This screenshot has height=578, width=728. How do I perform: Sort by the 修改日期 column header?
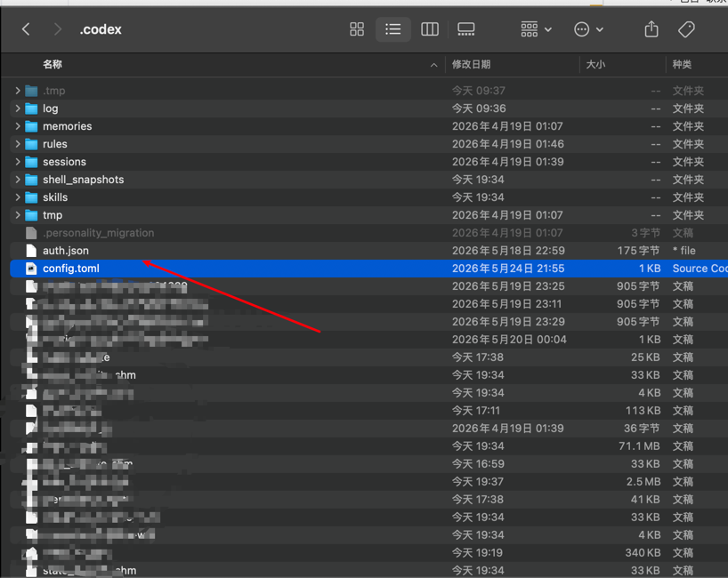click(471, 65)
